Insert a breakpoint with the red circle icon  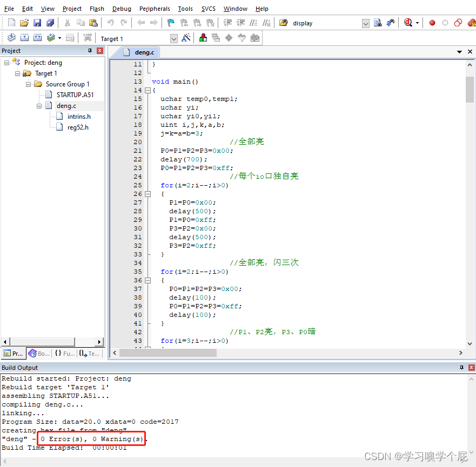coord(432,23)
